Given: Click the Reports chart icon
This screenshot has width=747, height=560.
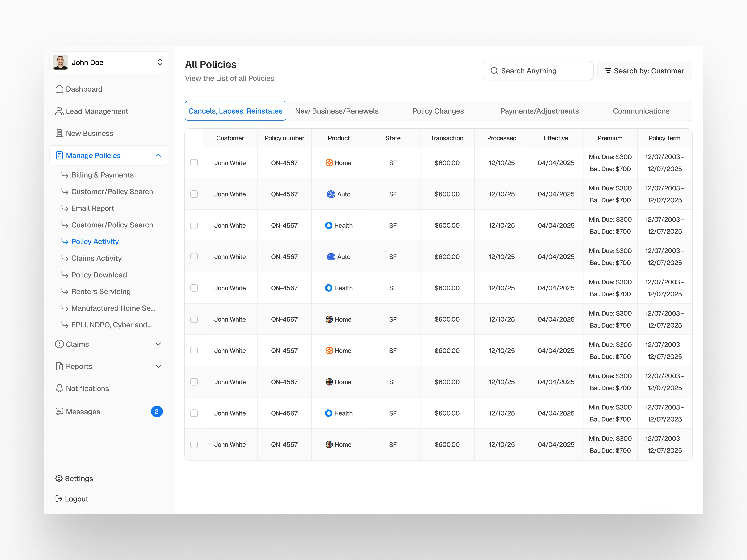Looking at the screenshot, I should (x=59, y=366).
